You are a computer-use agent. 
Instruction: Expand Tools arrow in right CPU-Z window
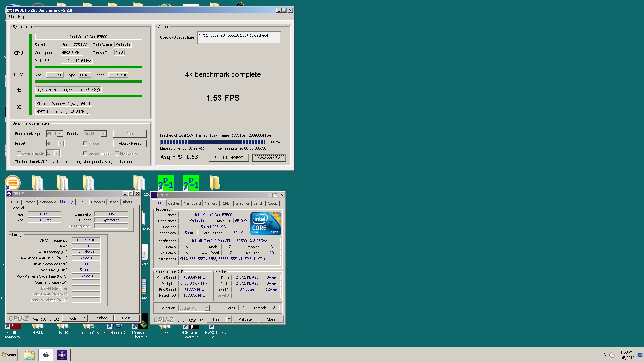coord(229,319)
